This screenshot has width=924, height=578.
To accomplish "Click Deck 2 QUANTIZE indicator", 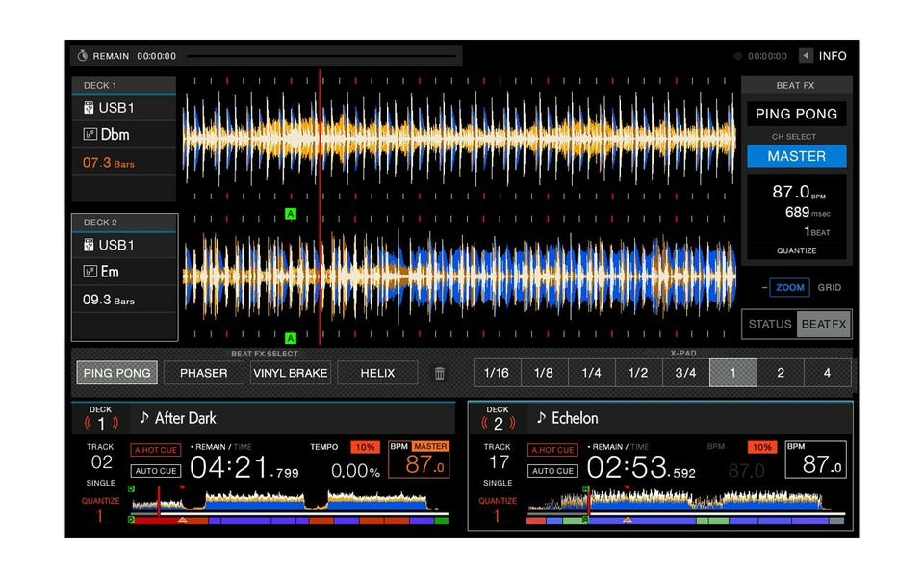I will tap(498, 510).
